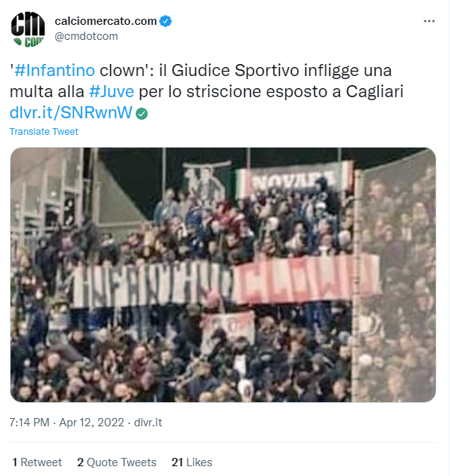This screenshot has width=450, height=476.
Task: Open the stadium banner photo
Action: 223,275
